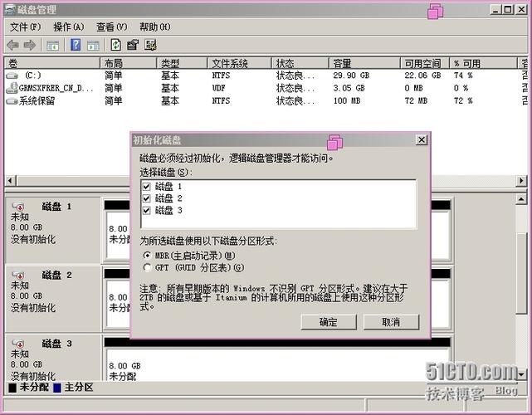This screenshot has height=415, width=532.
Task: Click the blue 主分区 legend swatch
Action: (57, 388)
